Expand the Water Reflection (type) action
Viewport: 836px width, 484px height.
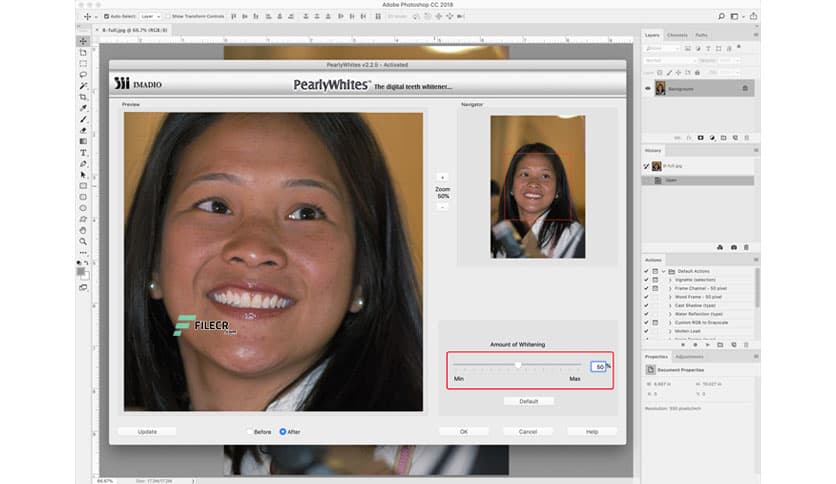[x=670, y=314]
